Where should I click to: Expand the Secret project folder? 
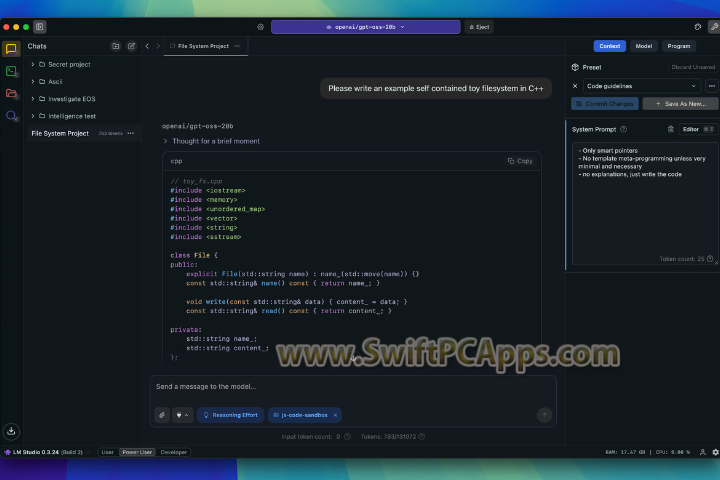pyautogui.click(x=33, y=64)
